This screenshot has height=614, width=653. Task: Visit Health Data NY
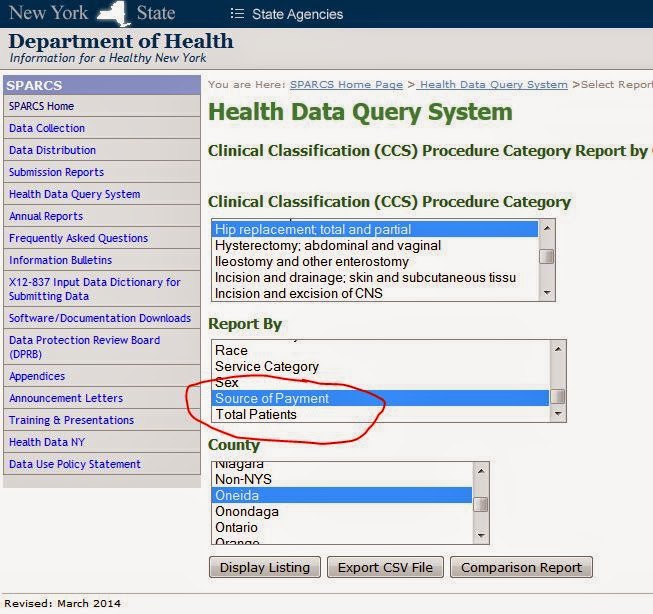click(47, 442)
